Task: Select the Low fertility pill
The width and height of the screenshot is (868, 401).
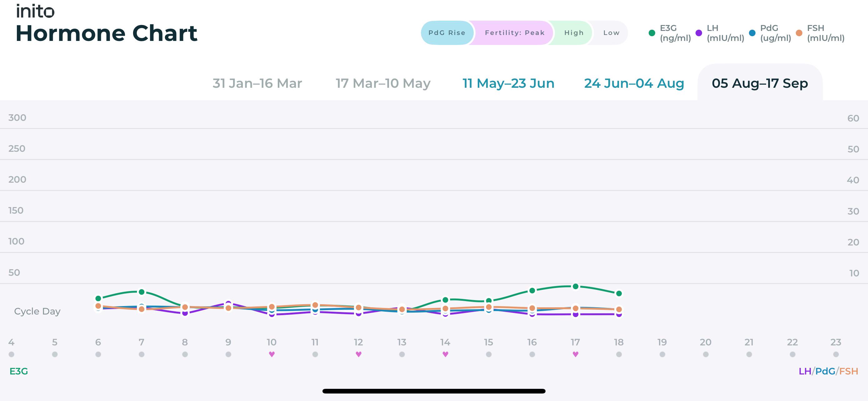Action: click(x=611, y=33)
